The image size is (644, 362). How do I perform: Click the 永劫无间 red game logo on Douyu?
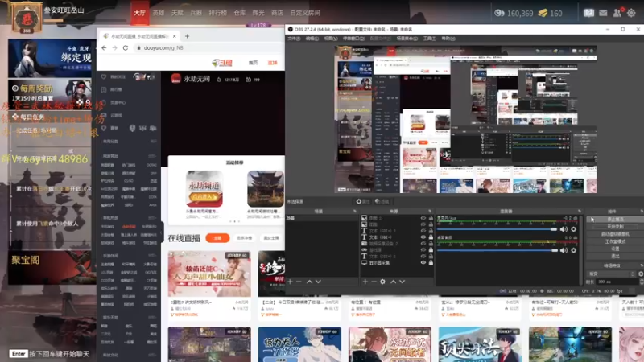[x=175, y=78]
